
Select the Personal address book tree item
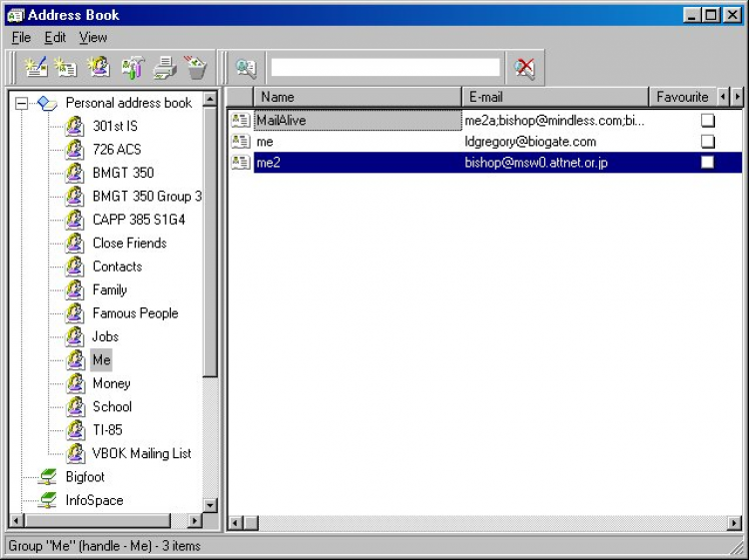[x=129, y=103]
